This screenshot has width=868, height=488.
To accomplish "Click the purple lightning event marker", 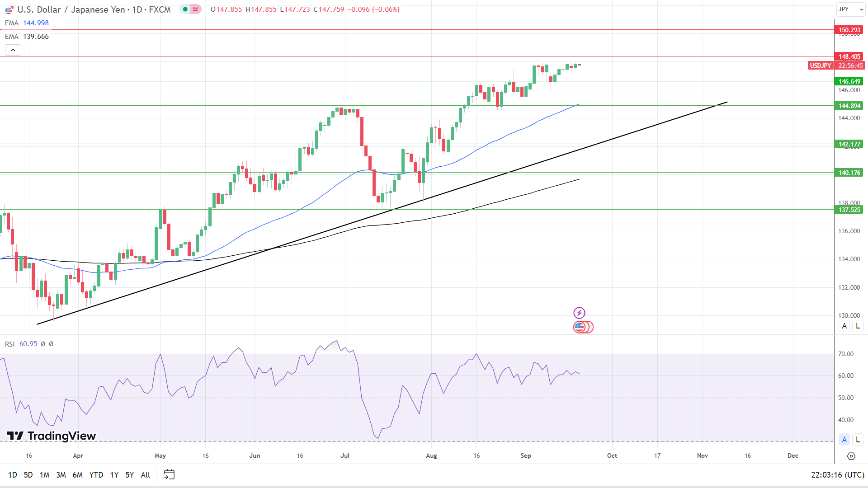I will click(x=579, y=313).
